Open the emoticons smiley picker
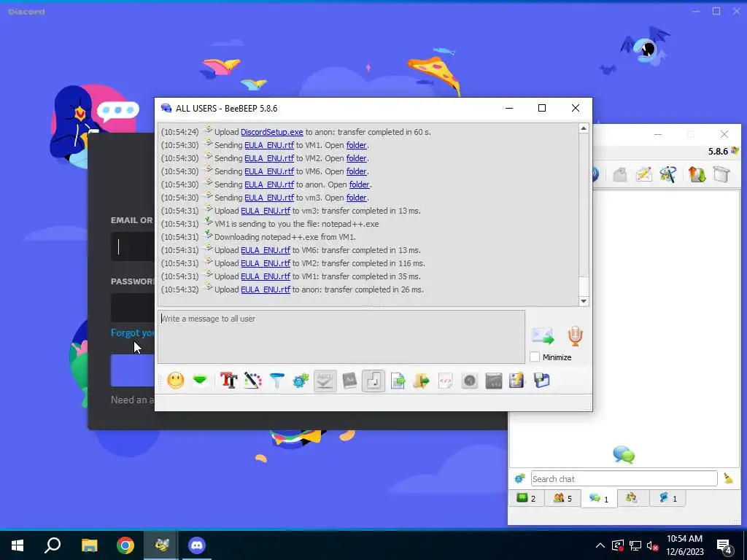 [x=176, y=381]
